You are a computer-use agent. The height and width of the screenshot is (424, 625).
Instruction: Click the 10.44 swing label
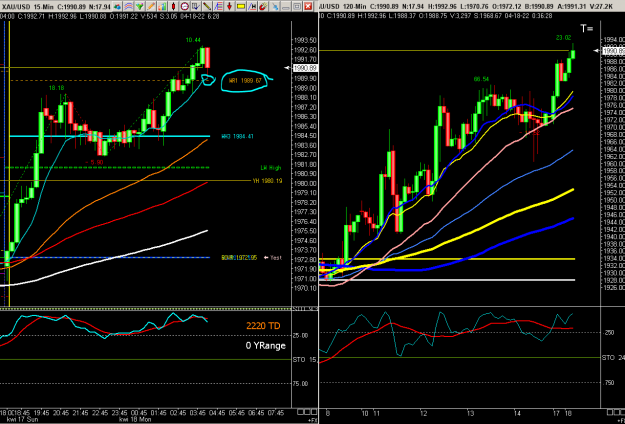[x=193, y=40]
